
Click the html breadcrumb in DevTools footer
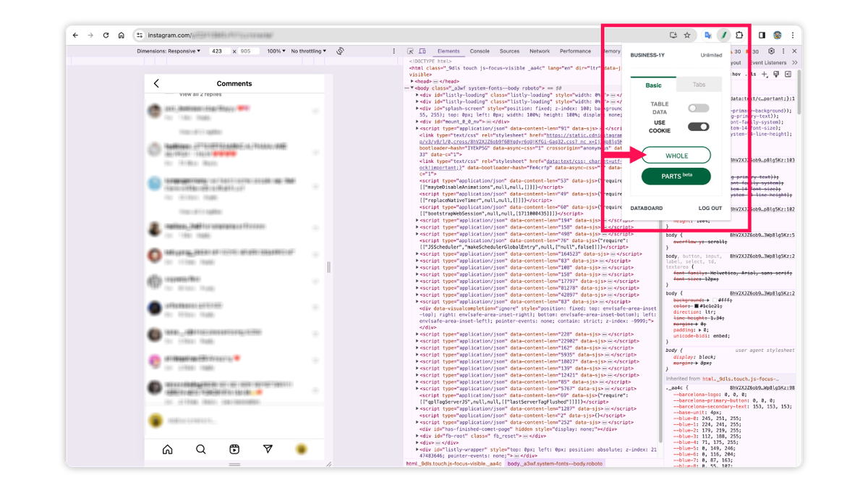454,464
